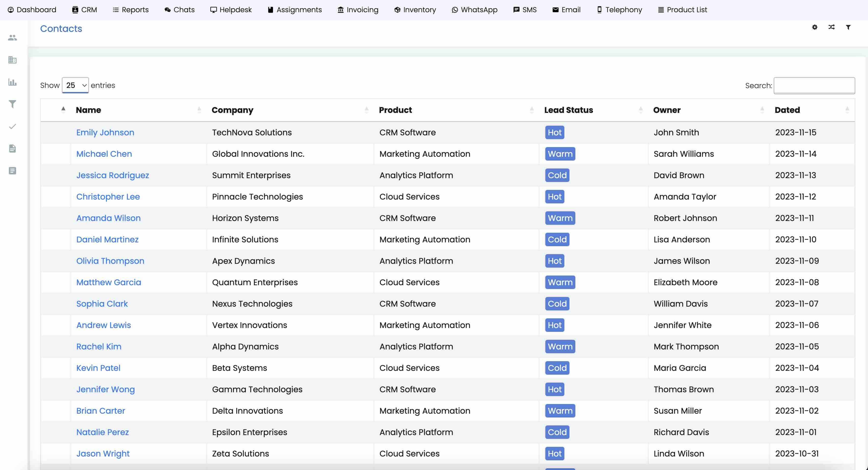
Task: Toggle ascending sort on Name column
Action: click(63, 109)
